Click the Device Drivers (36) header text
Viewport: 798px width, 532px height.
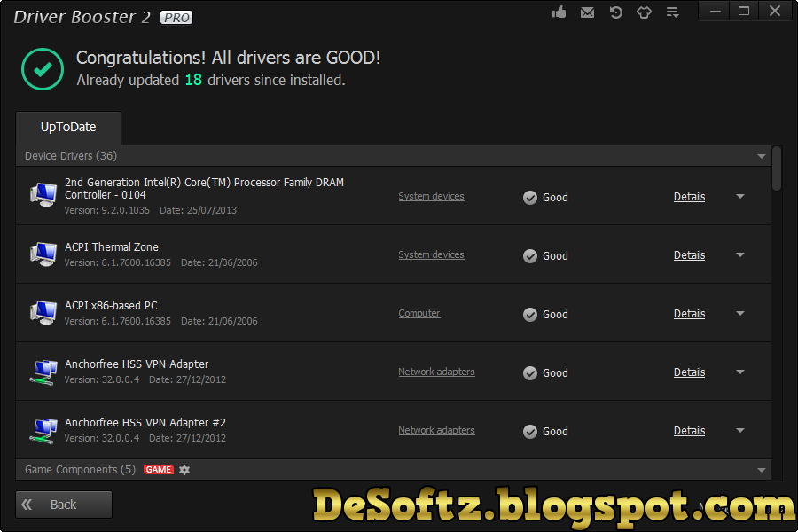coord(71,156)
